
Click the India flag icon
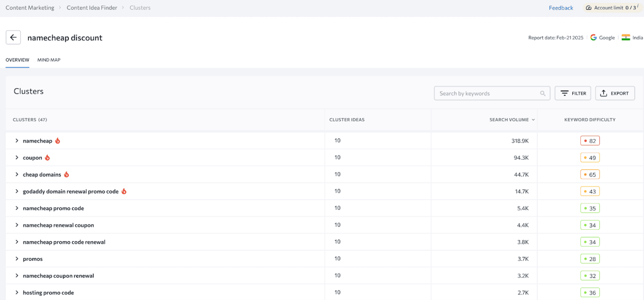pos(626,37)
